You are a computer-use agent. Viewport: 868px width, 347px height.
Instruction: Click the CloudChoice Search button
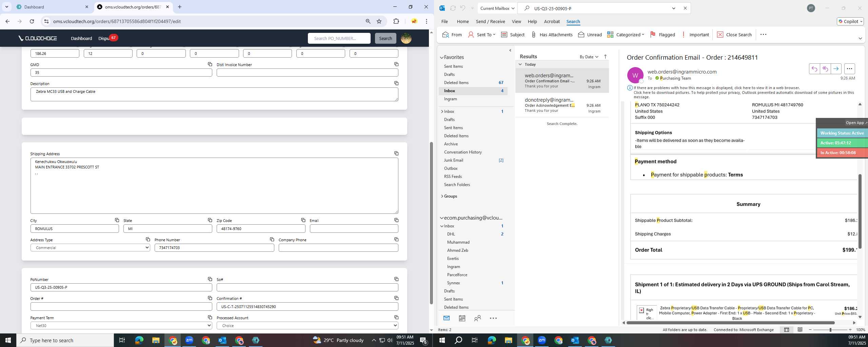[x=385, y=38]
